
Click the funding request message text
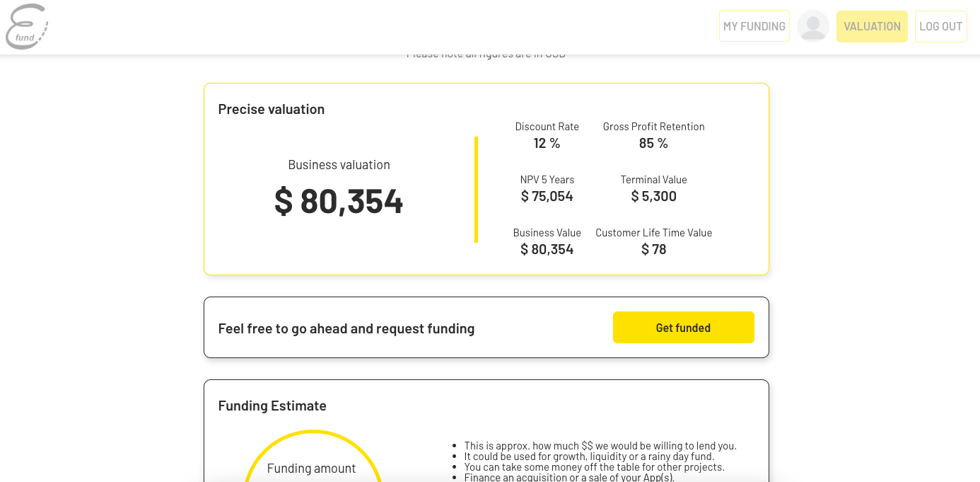point(346,328)
